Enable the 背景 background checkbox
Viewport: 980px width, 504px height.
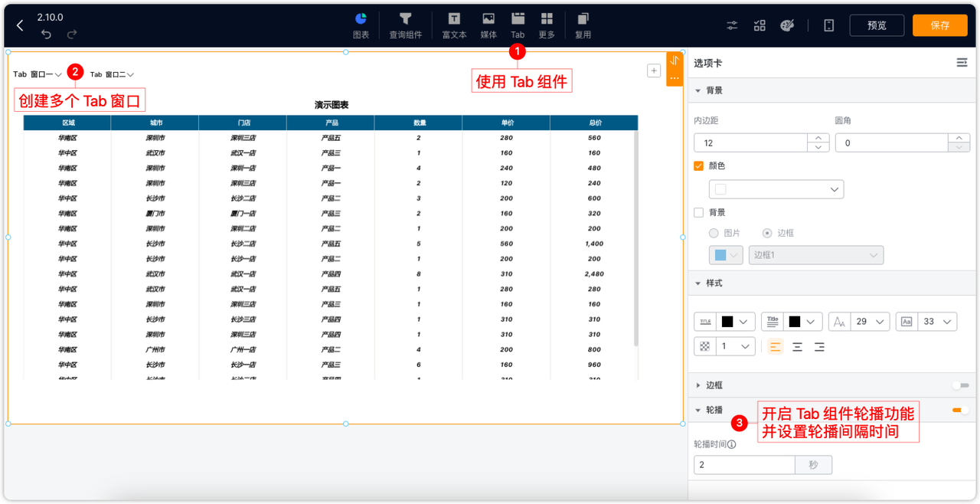(x=698, y=212)
